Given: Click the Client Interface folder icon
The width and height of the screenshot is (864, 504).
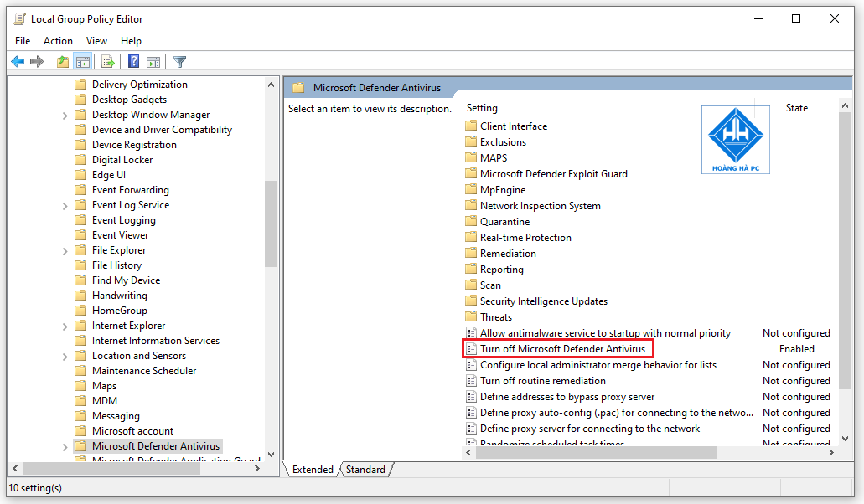Looking at the screenshot, I should (471, 126).
